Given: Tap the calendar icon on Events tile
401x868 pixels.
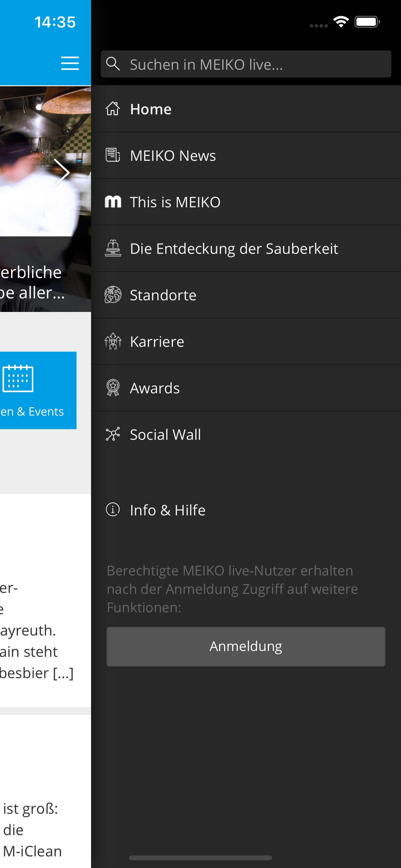Looking at the screenshot, I should 18,378.
